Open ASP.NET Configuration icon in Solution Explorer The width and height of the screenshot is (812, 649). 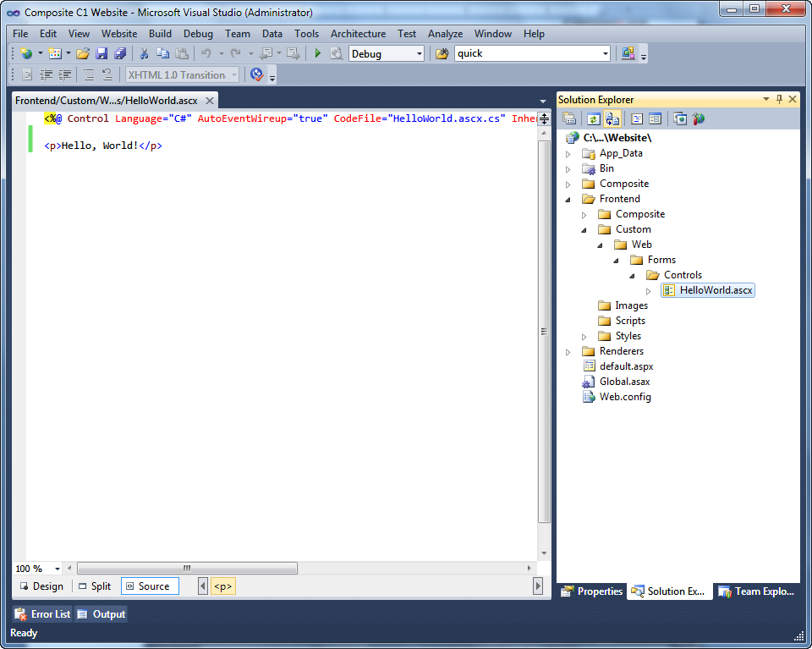699,119
